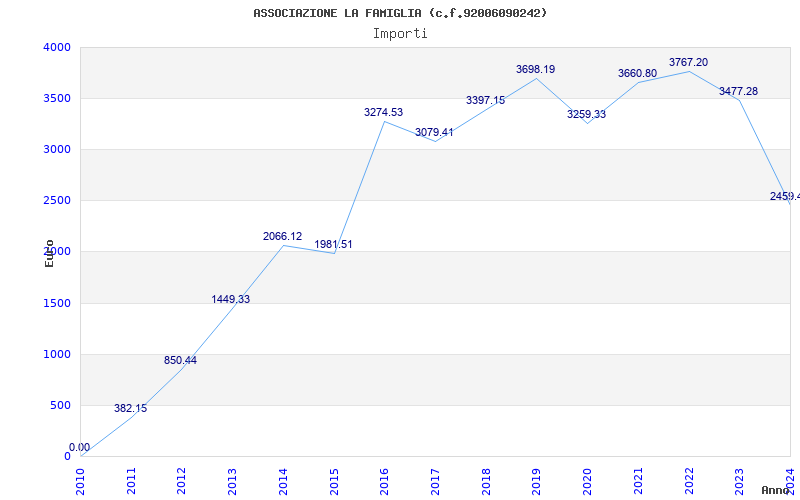Click the 2013 x-axis year label
This screenshot has height=500, width=800.
233,481
